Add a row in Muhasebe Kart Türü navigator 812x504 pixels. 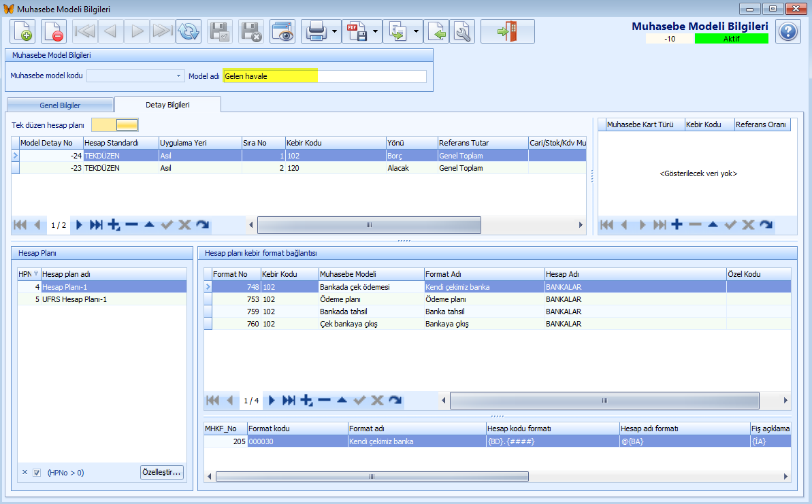click(x=677, y=224)
